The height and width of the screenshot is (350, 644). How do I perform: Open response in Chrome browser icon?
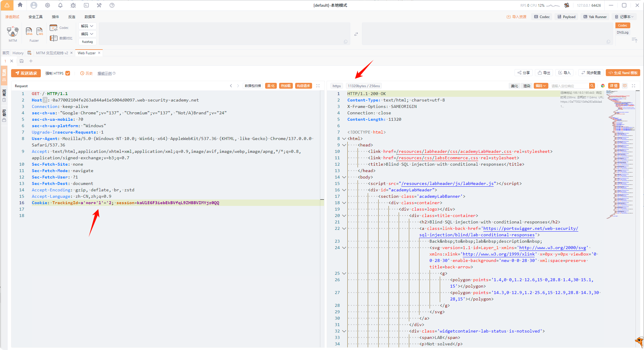[603, 86]
